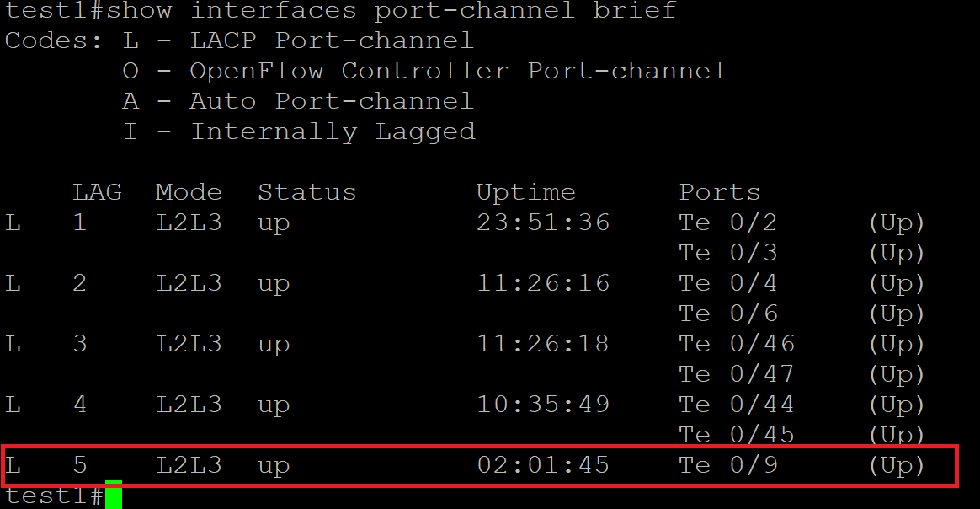
Task: Click 'OpenFlow Controller Port-channel' code description
Action: click(458, 71)
